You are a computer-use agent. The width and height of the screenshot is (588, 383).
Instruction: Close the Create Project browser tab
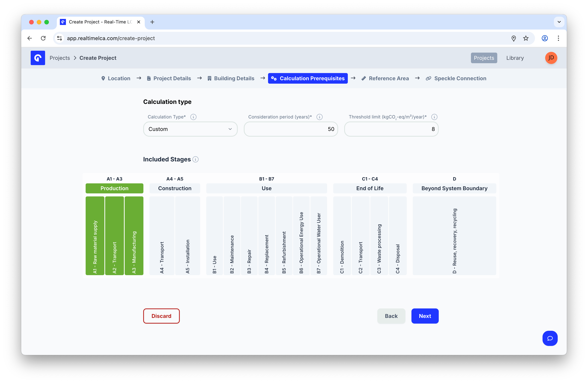point(139,22)
